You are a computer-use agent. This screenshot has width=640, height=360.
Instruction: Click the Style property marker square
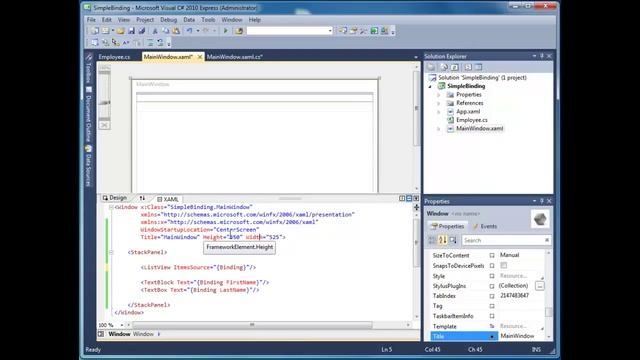tap(492, 276)
